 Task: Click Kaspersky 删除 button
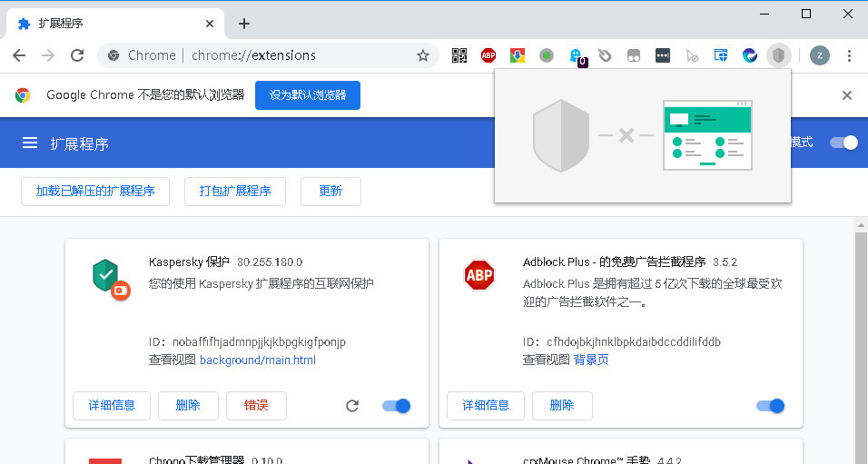point(188,406)
